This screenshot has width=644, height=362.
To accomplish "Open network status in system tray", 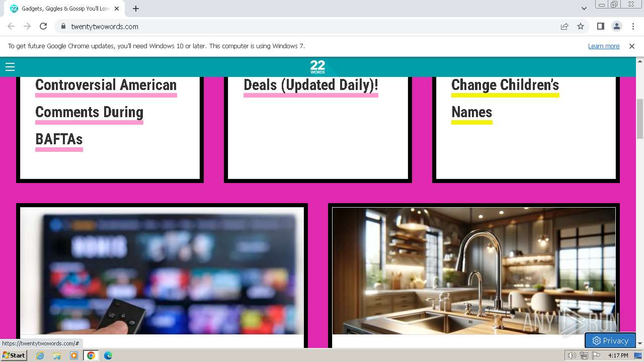I will 584,355.
